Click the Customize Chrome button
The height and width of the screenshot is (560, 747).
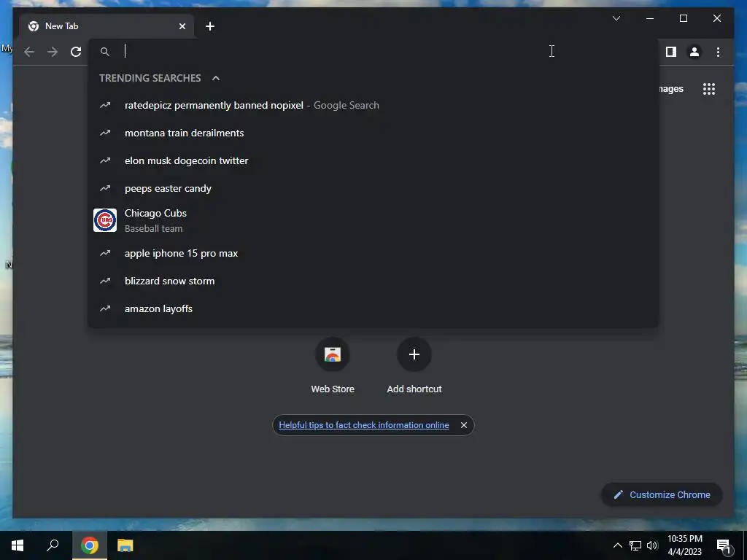662,495
